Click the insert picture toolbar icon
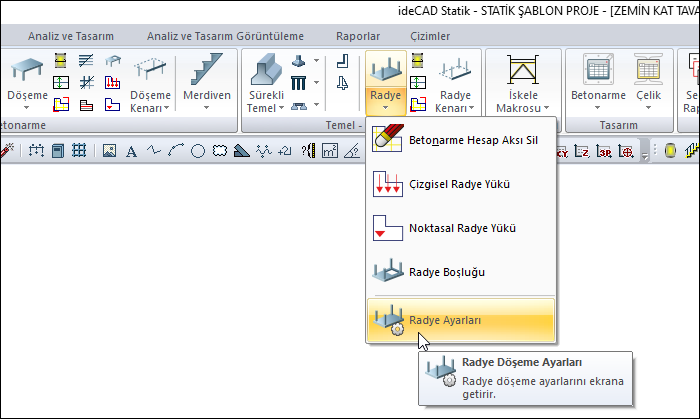The height and width of the screenshot is (419, 700). [x=109, y=151]
